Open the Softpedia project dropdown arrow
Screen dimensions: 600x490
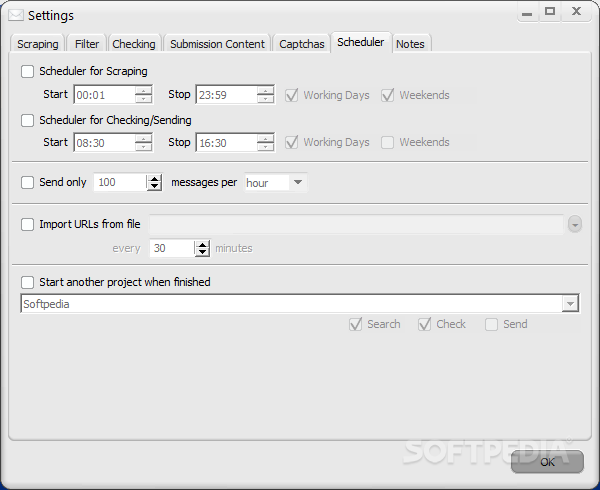pyautogui.click(x=570, y=304)
